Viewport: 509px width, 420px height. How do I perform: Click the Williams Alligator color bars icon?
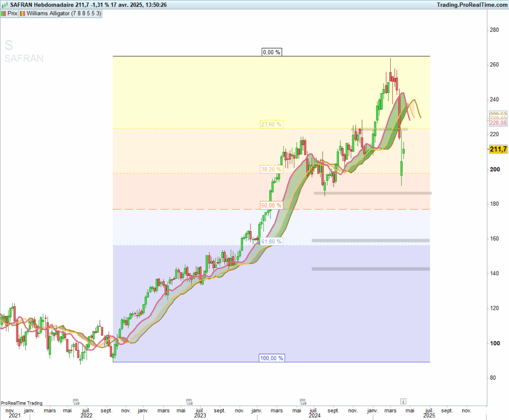click(x=22, y=14)
